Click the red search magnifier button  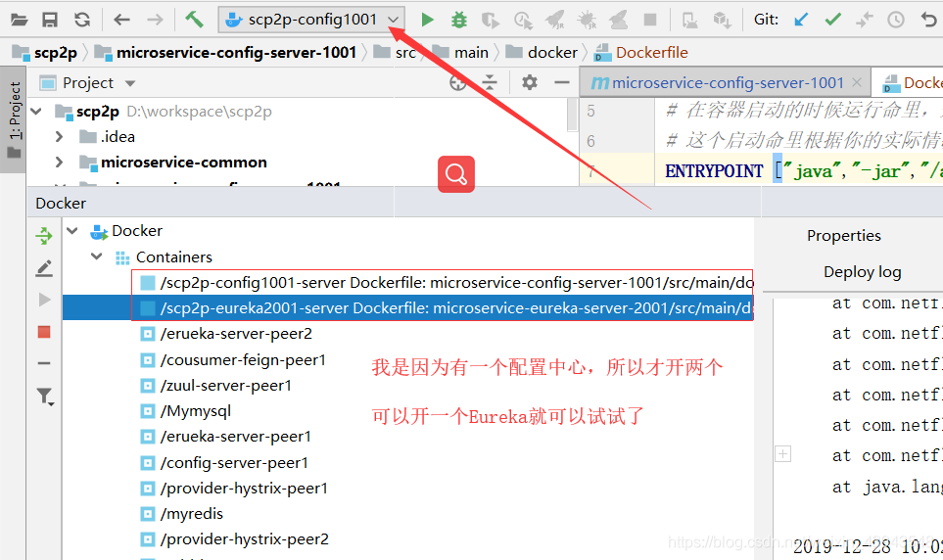pos(456,174)
